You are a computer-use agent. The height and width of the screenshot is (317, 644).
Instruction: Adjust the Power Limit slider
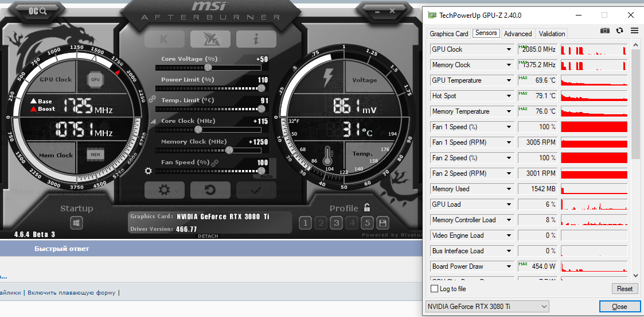[208, 88]
